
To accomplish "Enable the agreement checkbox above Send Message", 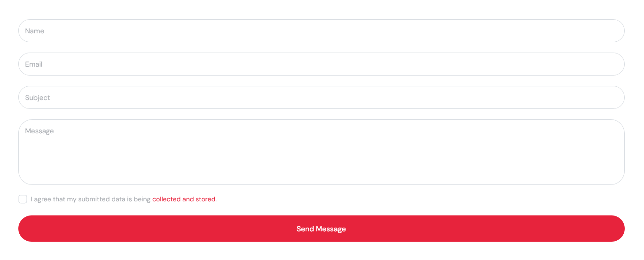I will tap(23, 199).
